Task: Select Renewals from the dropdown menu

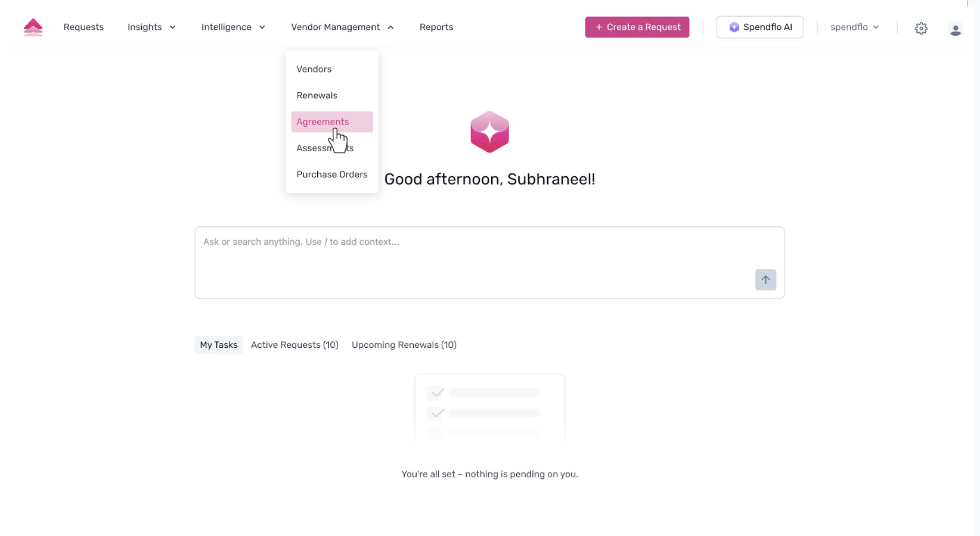Action: click(x=317, y=95)
